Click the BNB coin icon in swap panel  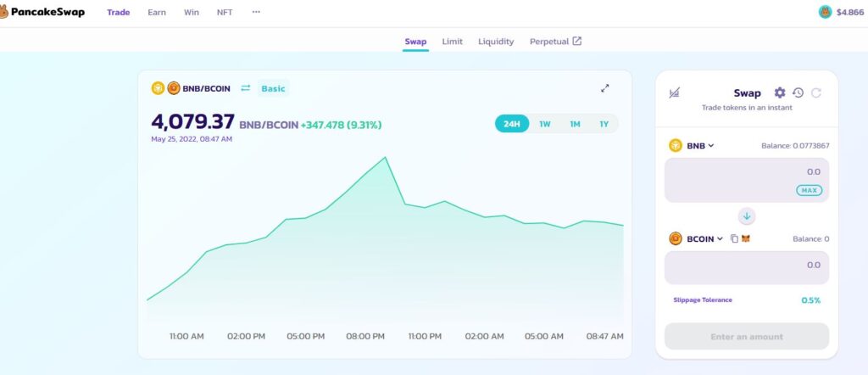coord(676,146)
